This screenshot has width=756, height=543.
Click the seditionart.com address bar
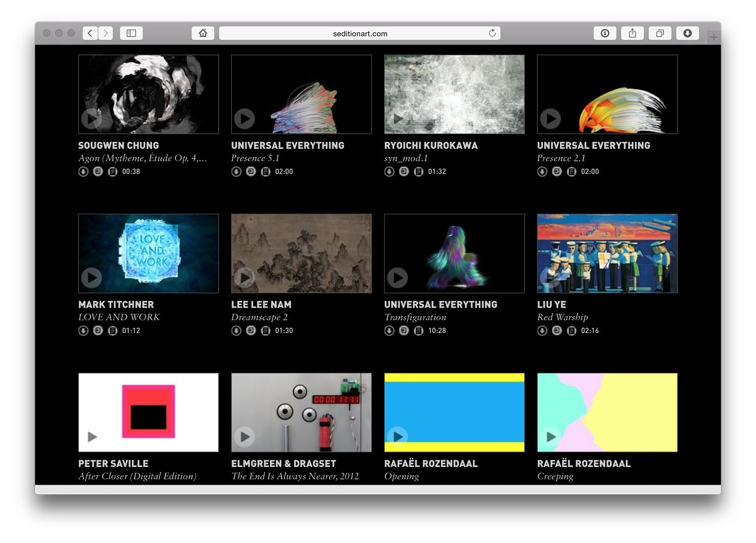point(359,33)
